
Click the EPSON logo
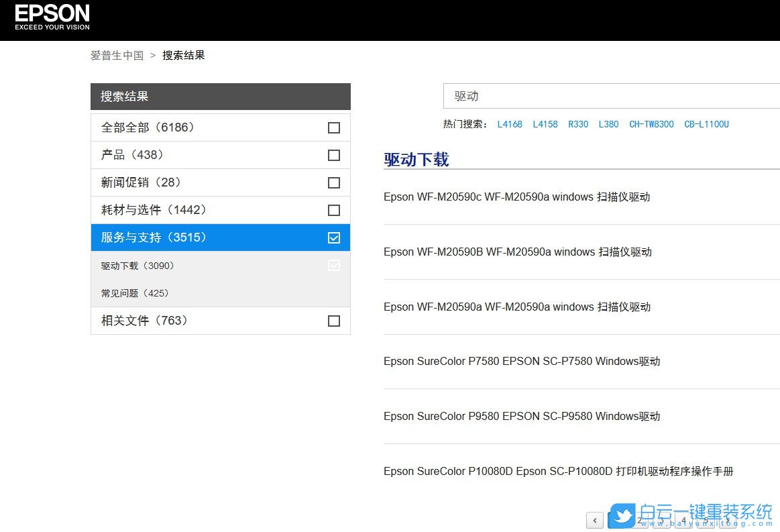(52, 15)
